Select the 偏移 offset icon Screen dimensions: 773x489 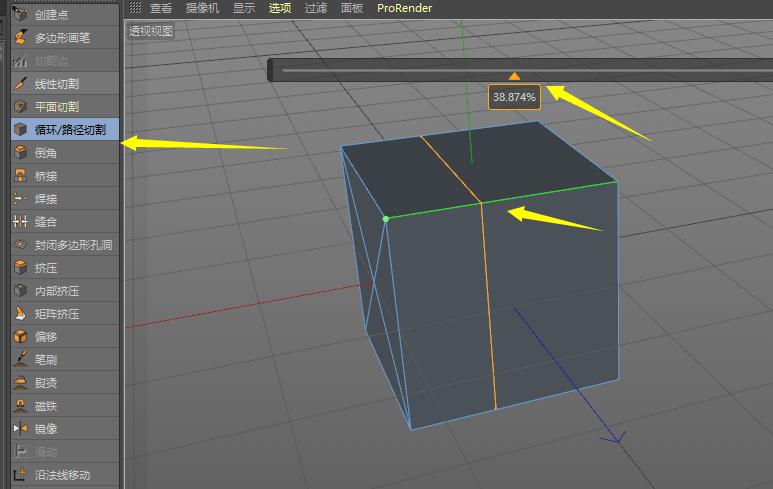pyautogui.click(x=20, y=337)
